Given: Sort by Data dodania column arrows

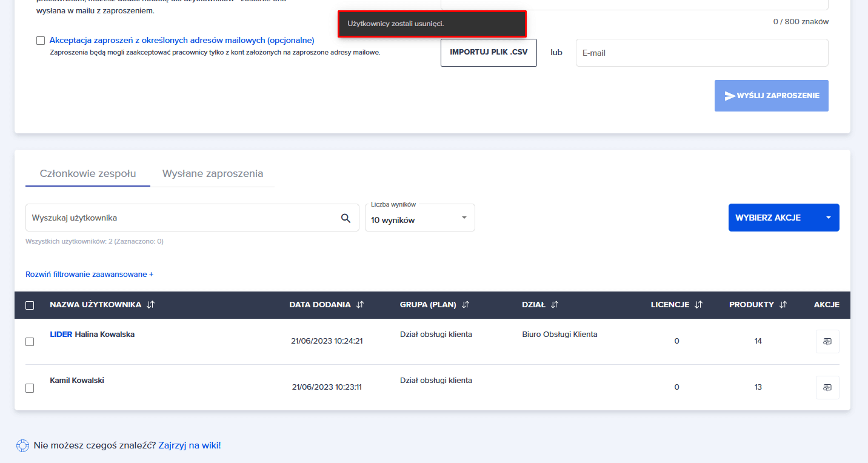Looking at the screenshot, I should click(360, 305).
